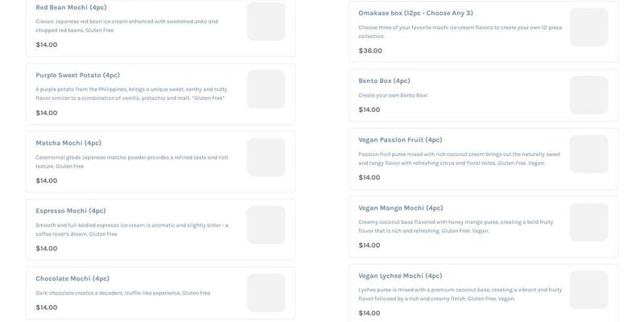Click the Vegan Lychee Mochi description text
Screen dimensions: 644x322
pos(460,294)
